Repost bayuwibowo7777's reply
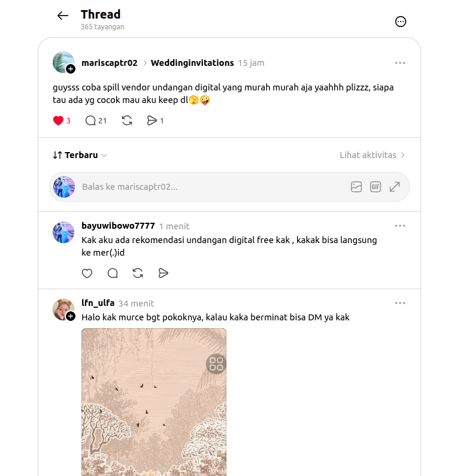This screenshot has width=469, height=476. click(138, 273)
